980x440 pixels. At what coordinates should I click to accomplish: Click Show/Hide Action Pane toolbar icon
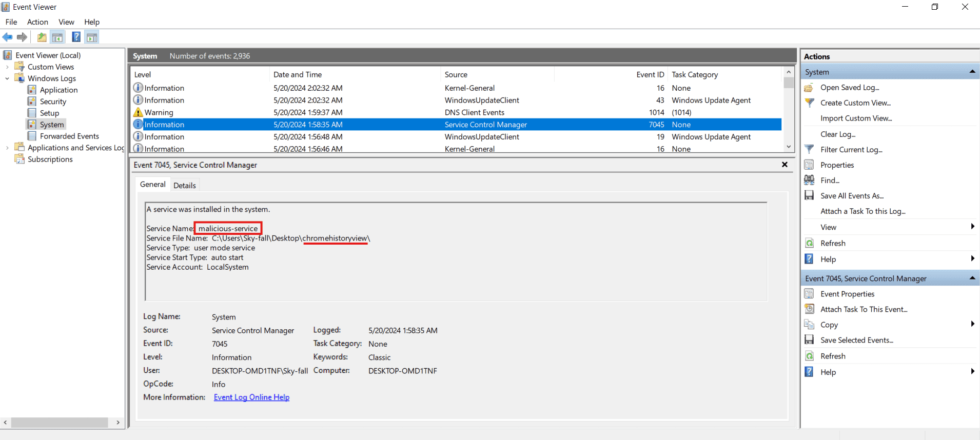(92, 37)
